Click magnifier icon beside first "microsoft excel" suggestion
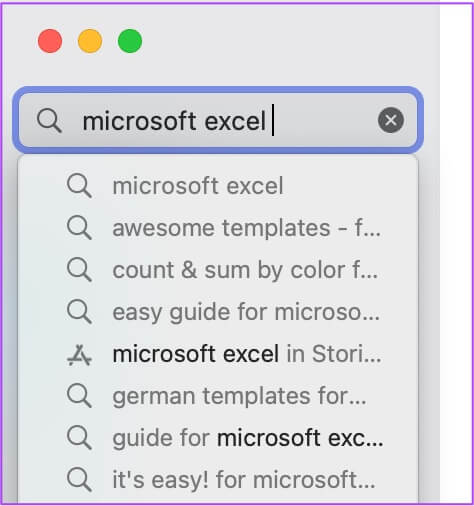 (79, 186)
